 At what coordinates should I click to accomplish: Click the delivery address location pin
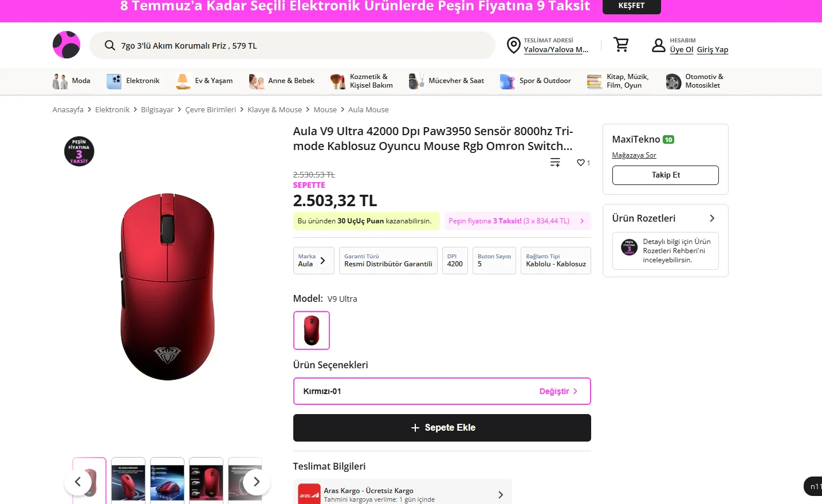click(514, 45)
